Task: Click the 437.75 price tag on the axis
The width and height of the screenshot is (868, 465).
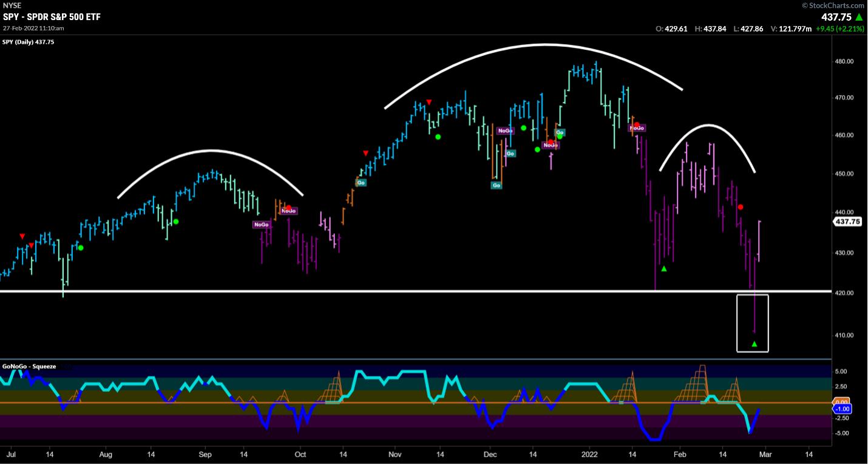Action: click(x=847, y=222)
